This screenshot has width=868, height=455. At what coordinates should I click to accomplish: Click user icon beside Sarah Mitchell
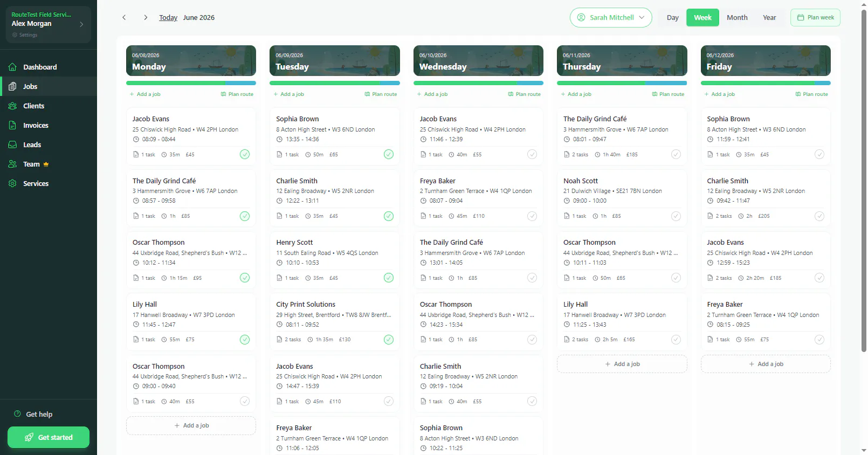coord(581,17)
